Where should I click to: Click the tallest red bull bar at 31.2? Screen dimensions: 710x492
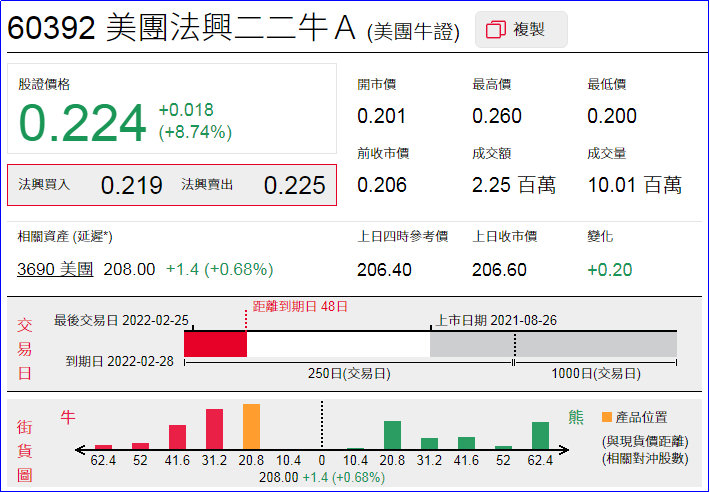[x=214, y=429]
